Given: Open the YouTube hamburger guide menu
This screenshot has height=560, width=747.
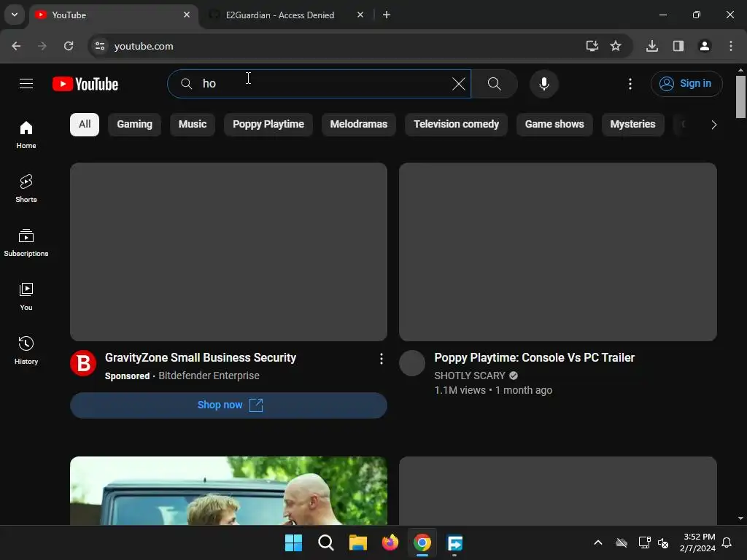Looking at the screenshot, I should coord(26,84).
